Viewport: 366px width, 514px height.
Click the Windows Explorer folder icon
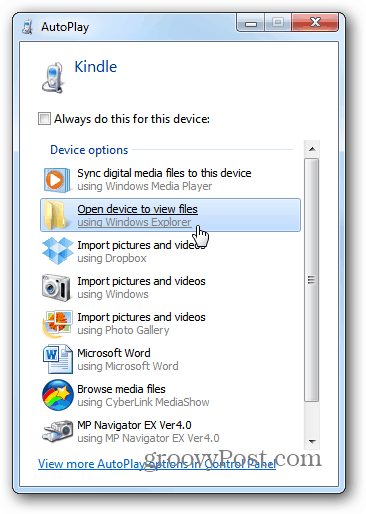(54, 215)
